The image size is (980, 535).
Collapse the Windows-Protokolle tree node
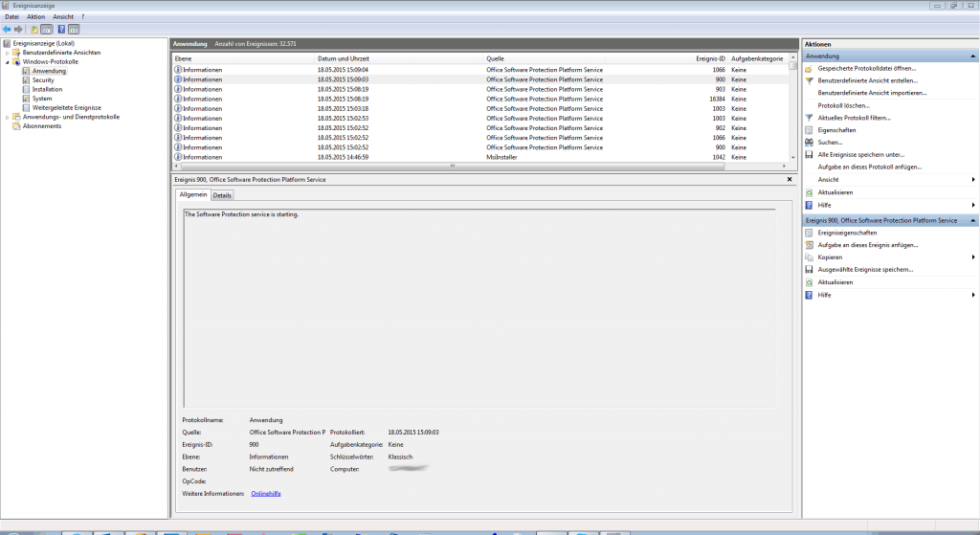8,61
